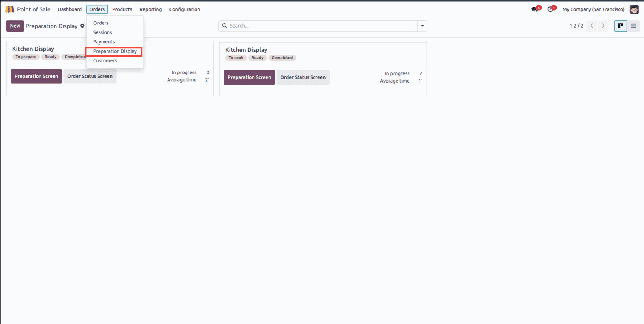This screenshot has height=324, width=644.
Task: Click the To cook stage tag
Action: 236,58
